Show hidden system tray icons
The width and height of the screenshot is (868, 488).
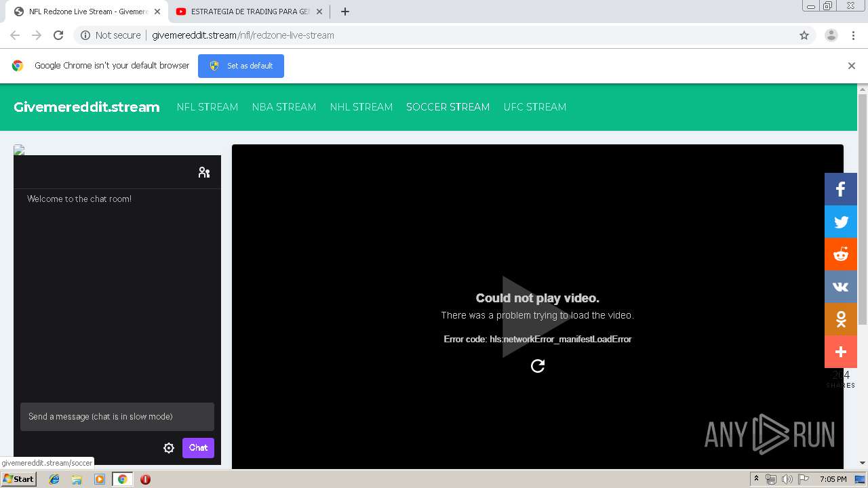[756, 479]
